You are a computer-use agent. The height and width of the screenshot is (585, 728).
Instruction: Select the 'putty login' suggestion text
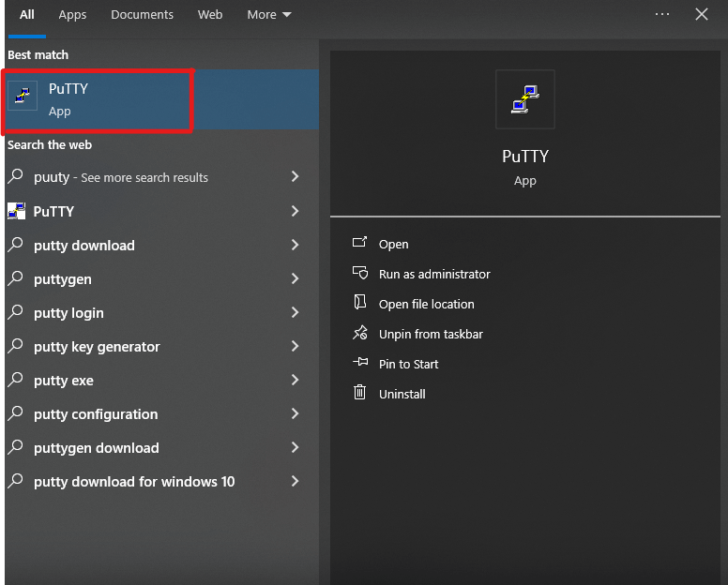coord(68,313)
